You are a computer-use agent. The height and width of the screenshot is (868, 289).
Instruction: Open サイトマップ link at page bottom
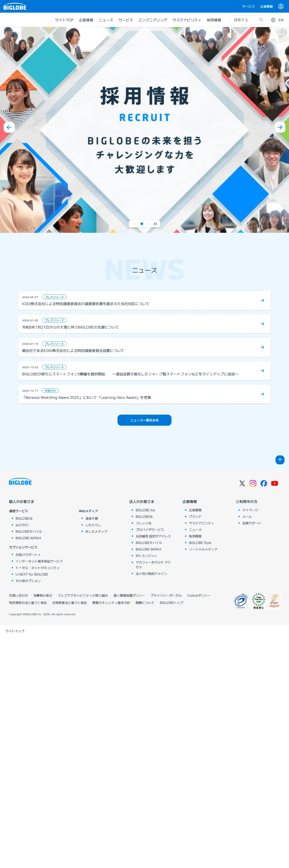(15, 631)
